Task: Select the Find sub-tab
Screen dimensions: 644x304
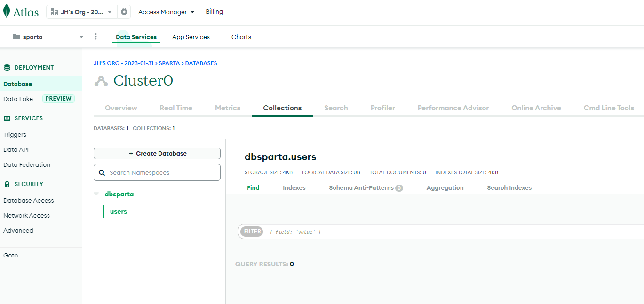Action: 253,187
